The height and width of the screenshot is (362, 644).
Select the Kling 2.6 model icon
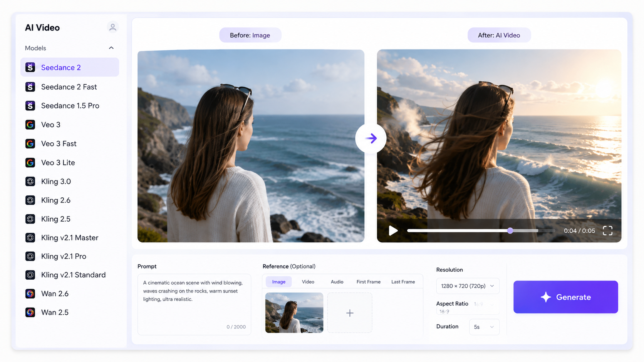(x=30, y=200)
